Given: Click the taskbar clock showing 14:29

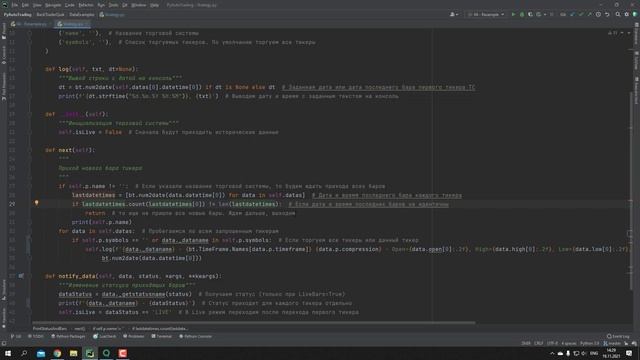Looking at the screenshot, I should 611,353.
